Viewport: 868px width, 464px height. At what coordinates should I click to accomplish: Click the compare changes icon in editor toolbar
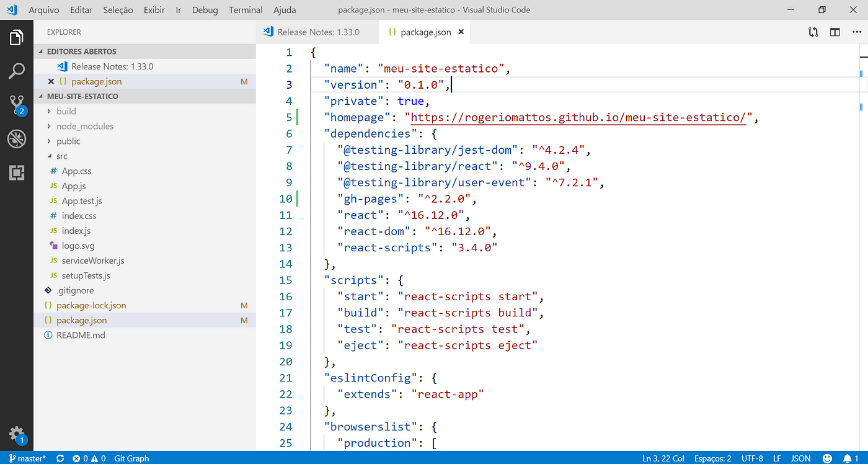point(813,32)
